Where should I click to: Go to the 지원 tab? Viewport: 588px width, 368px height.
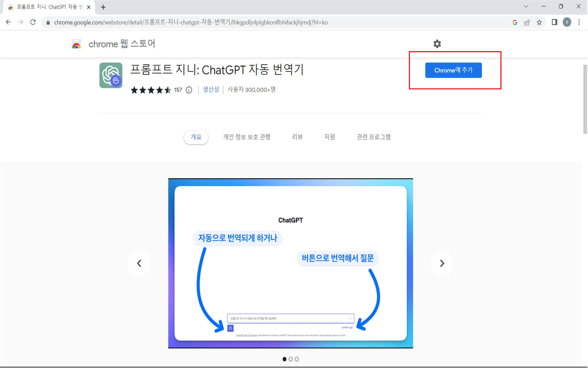coord(330,137)
